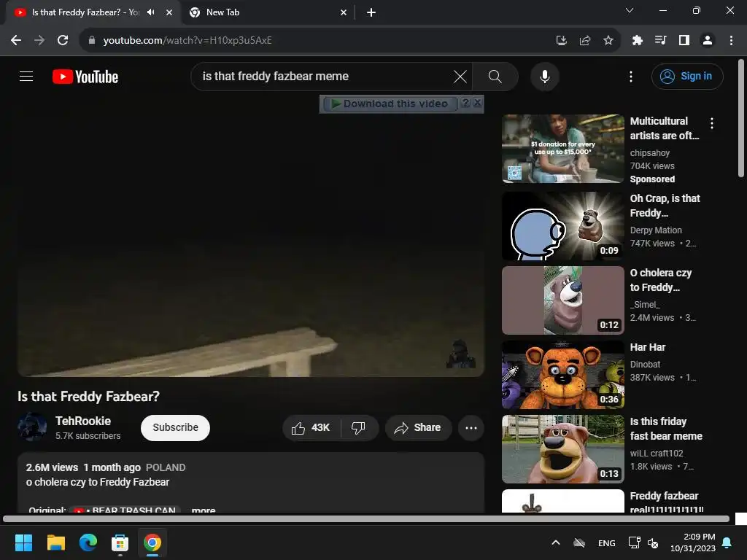
Task: Click the vertical page scrollbar
Action: tap(741, 118)
